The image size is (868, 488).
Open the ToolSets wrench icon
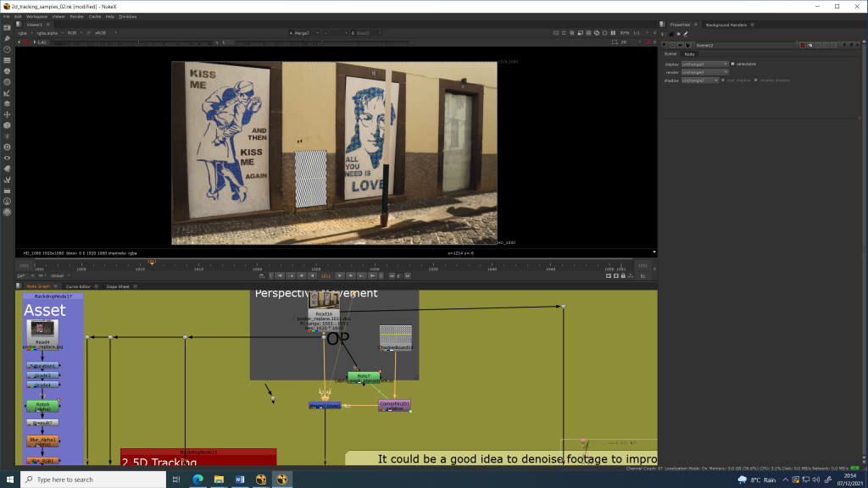coord(7,180)
